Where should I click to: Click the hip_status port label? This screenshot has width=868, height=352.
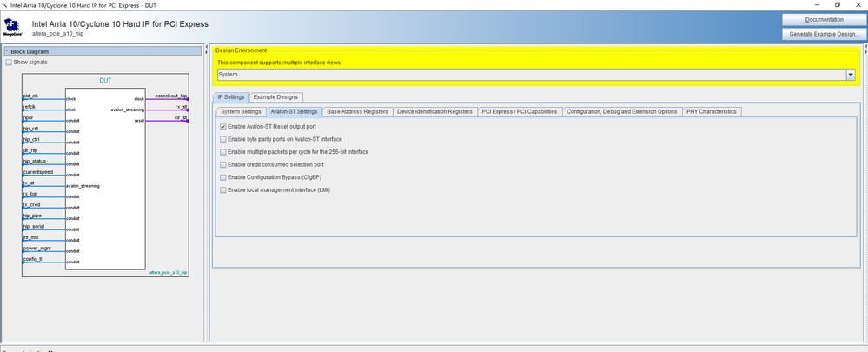point(35,161)
